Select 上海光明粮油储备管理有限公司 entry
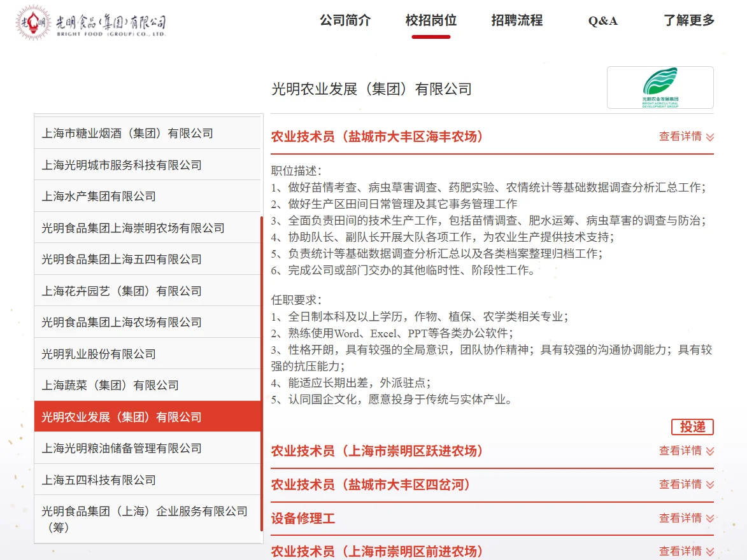 click(147, 447)
